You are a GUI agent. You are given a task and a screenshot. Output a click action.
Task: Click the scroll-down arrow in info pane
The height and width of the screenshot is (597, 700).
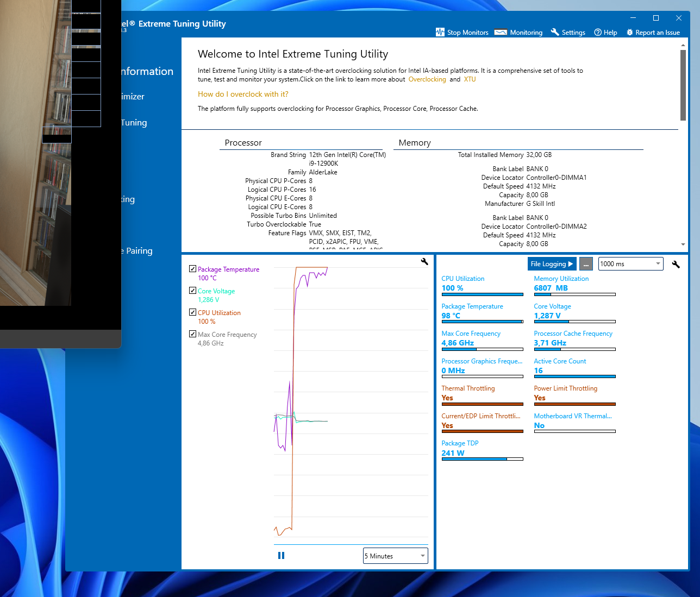coord(683,244)
